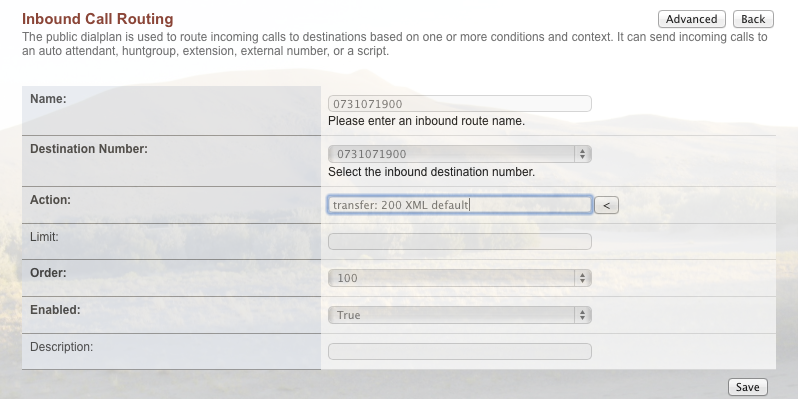
Task: Go Back from Inbound Call Routing
Action: [753, 19]
